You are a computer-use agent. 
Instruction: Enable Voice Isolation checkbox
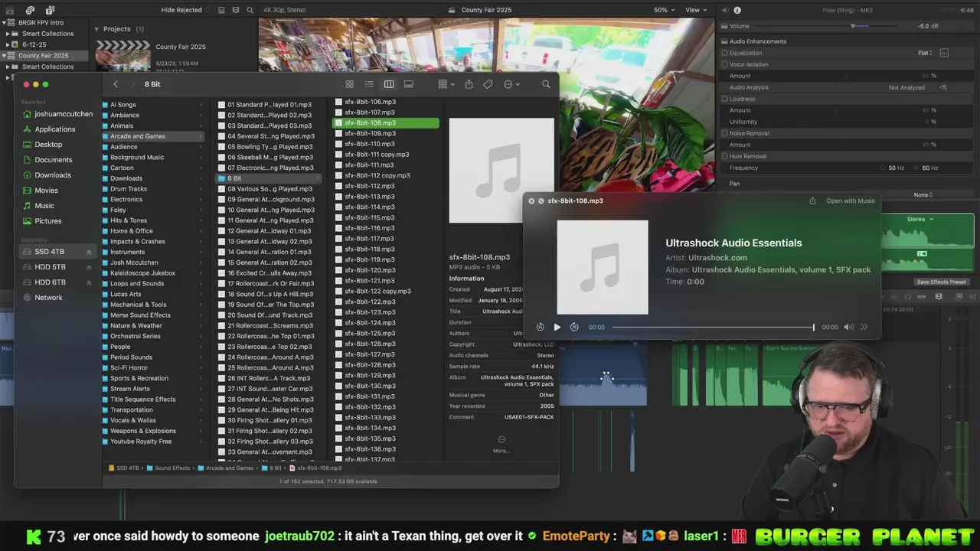click(x=724, y=64)
